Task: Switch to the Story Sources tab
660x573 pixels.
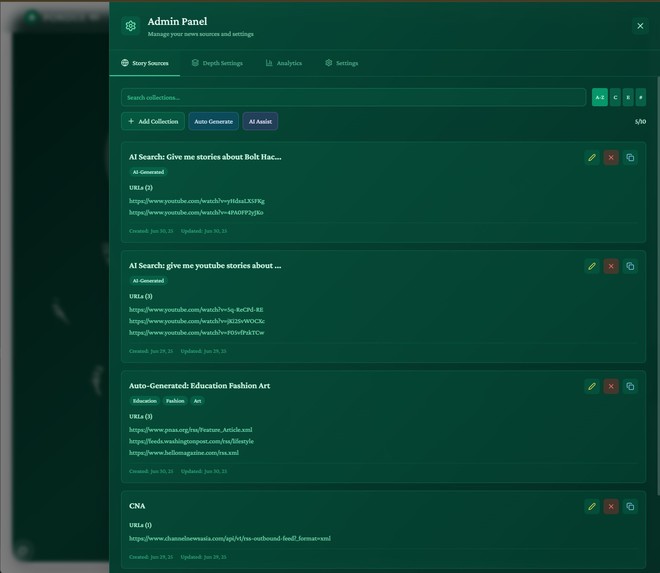Action: pos(145,63)
